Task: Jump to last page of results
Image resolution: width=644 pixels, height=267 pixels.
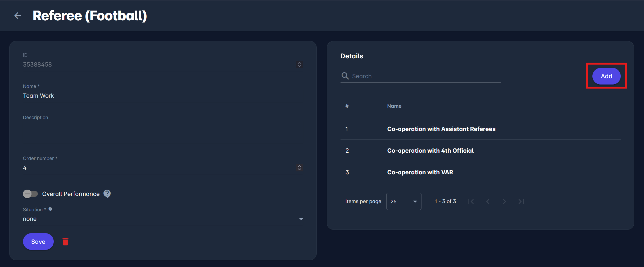Action: 521,202
